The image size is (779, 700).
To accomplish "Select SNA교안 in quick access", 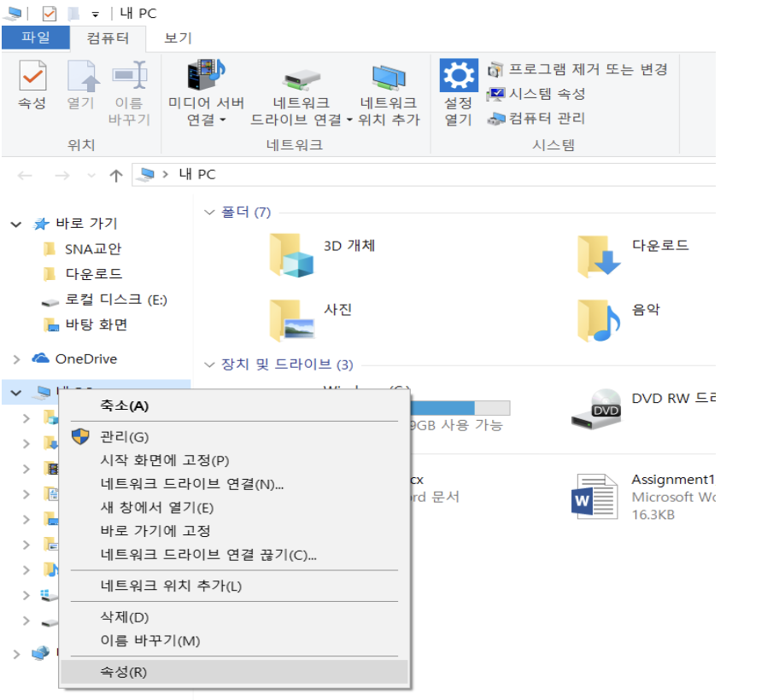I will click(x=92, y=248).
